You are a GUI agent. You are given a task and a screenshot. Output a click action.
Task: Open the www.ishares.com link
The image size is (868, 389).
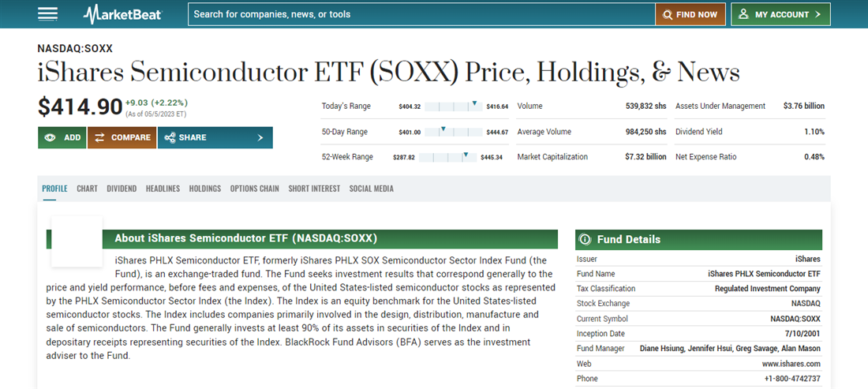click(791, 364)
